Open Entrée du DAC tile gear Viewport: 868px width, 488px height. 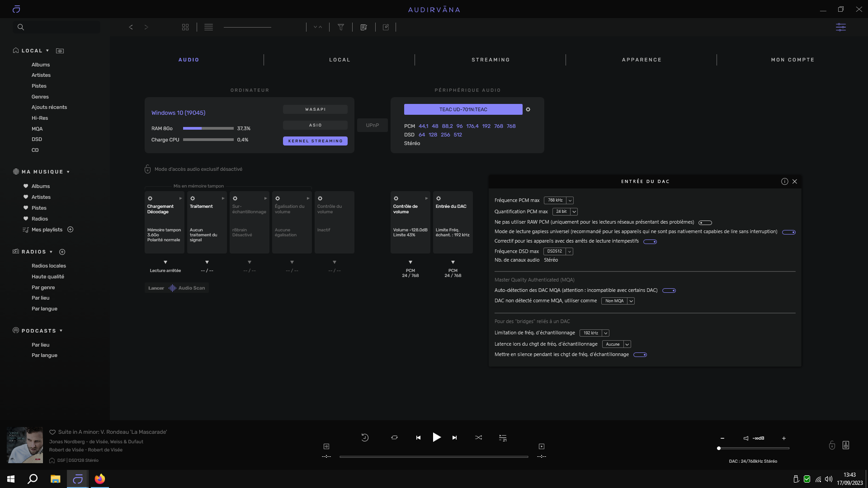(x=439, y=198)
